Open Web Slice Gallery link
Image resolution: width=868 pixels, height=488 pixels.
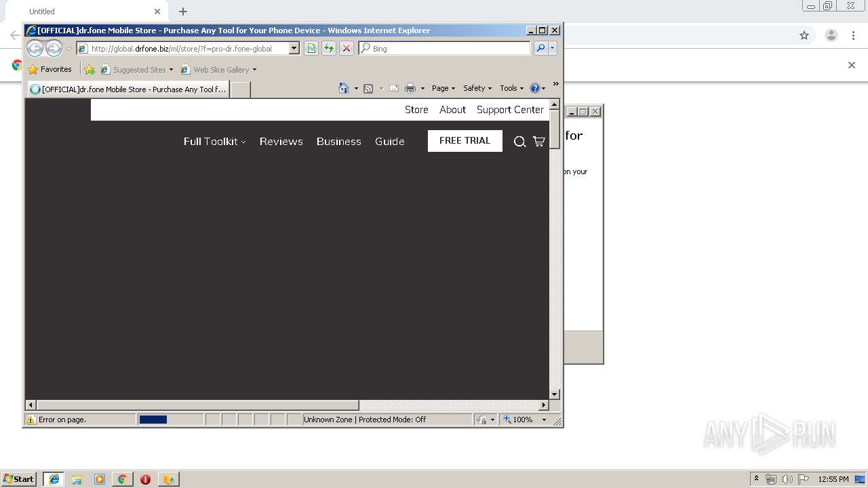(218, 69)
